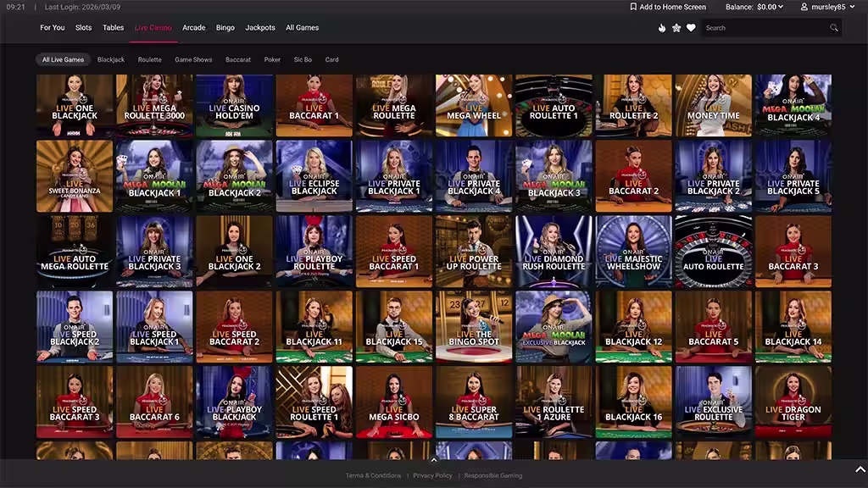Click the user profile icon
The height and width of the screenshot is (488, 868).
click(x=804, y=7)
